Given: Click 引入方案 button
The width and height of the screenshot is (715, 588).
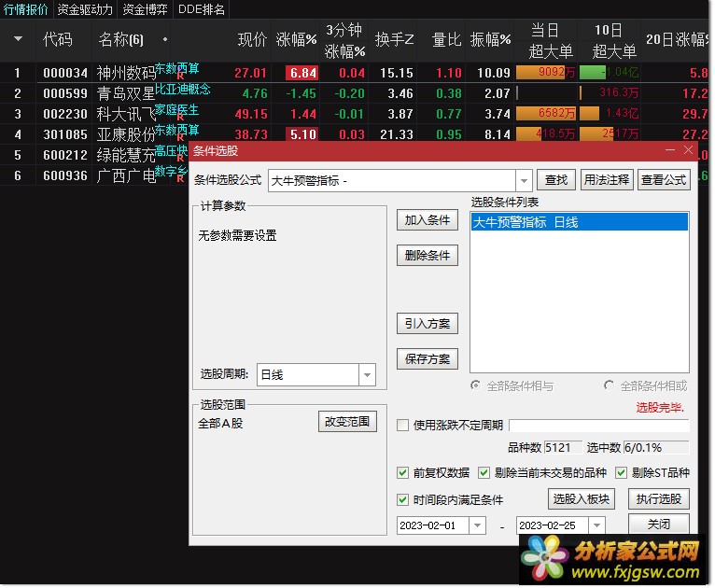Looking at the screenshot, I should pos(428,324).
